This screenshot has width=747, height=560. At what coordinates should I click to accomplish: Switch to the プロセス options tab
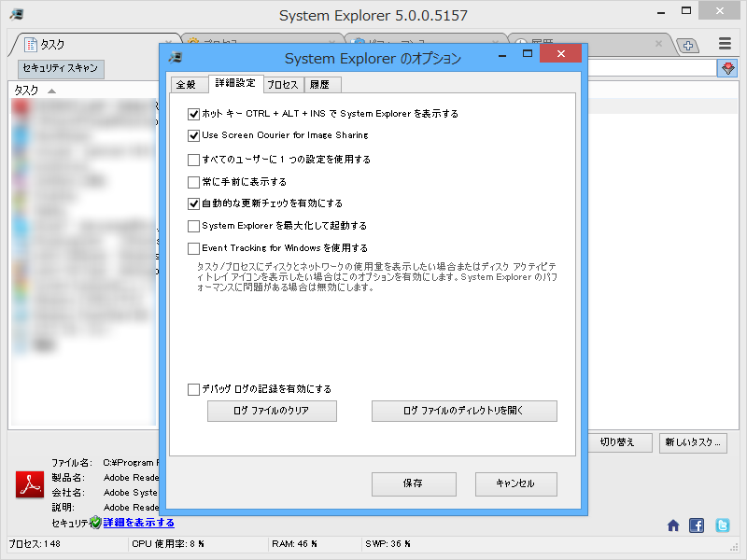click(x=282, y=83)
